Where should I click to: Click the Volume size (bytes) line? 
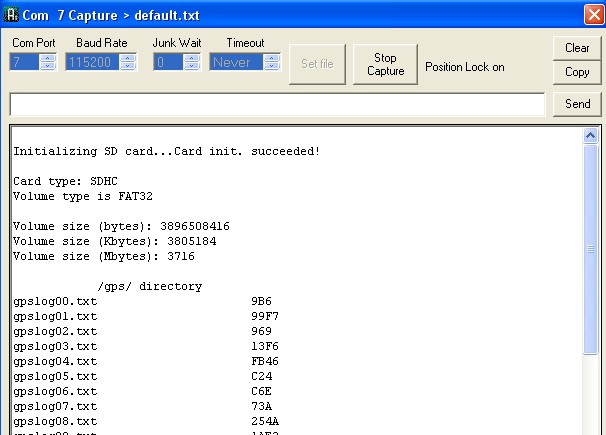pyautogui.click(x=121, y=226)
